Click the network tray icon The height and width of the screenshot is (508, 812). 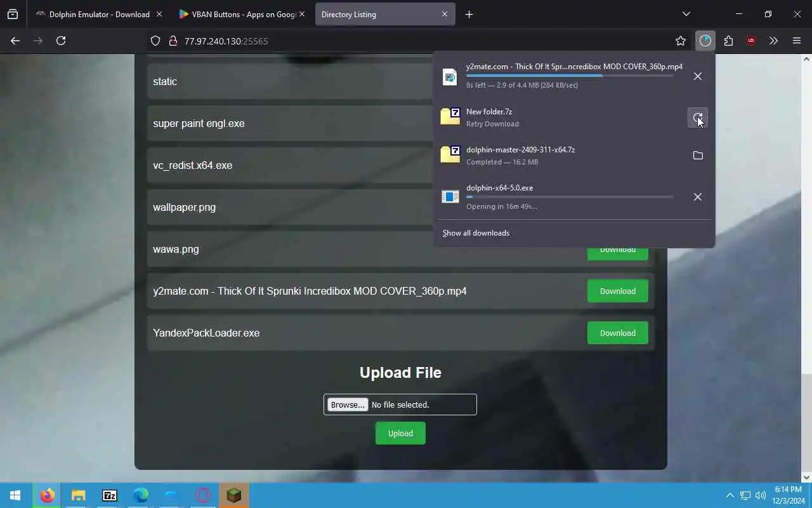[745, 495]
